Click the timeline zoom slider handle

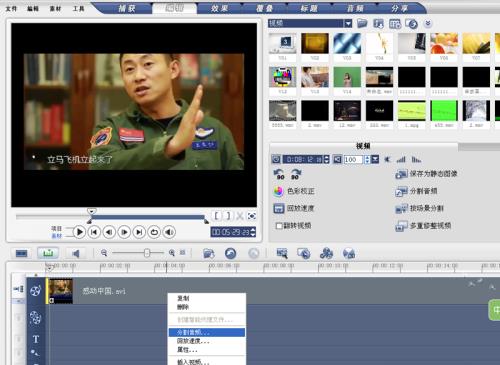pos(147,253)
